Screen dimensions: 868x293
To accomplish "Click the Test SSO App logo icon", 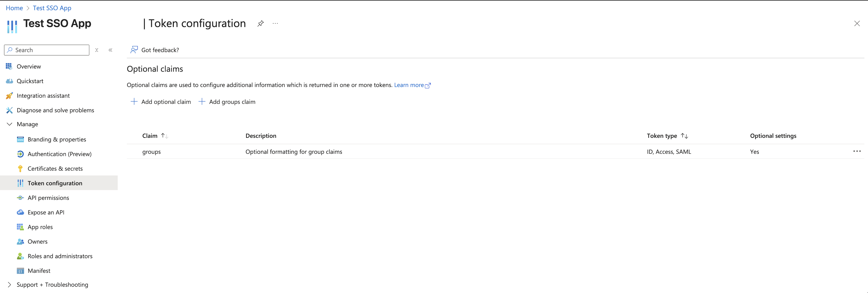I will [x=12, y=27].
